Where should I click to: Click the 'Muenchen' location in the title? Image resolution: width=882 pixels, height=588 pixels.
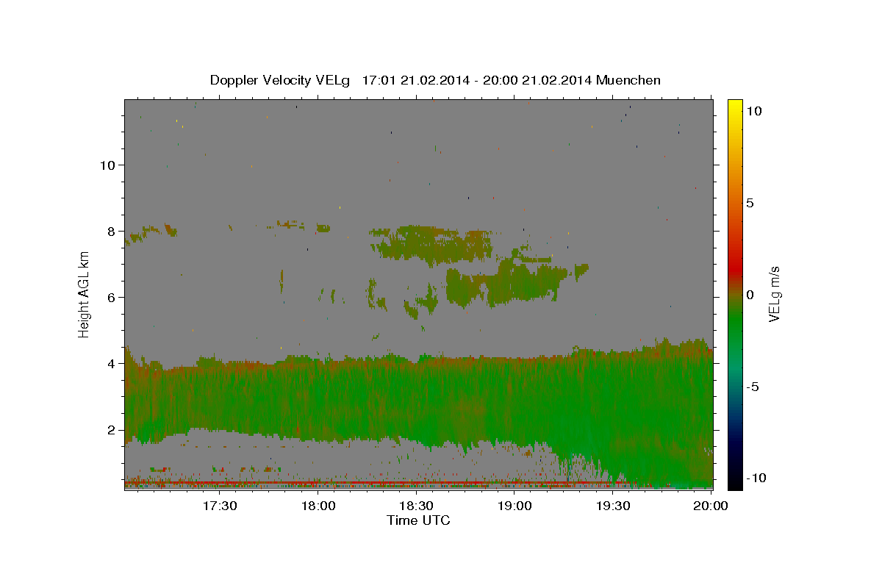628,80
